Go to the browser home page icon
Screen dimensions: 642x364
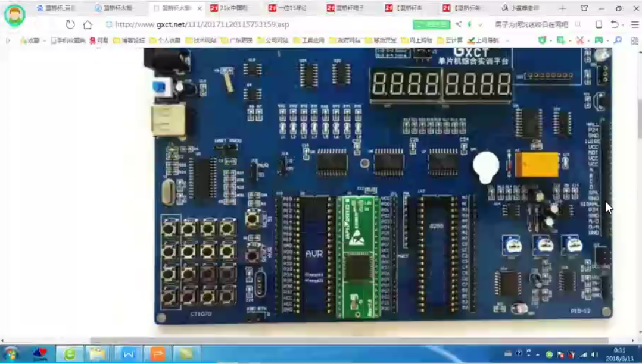point(88,24)
